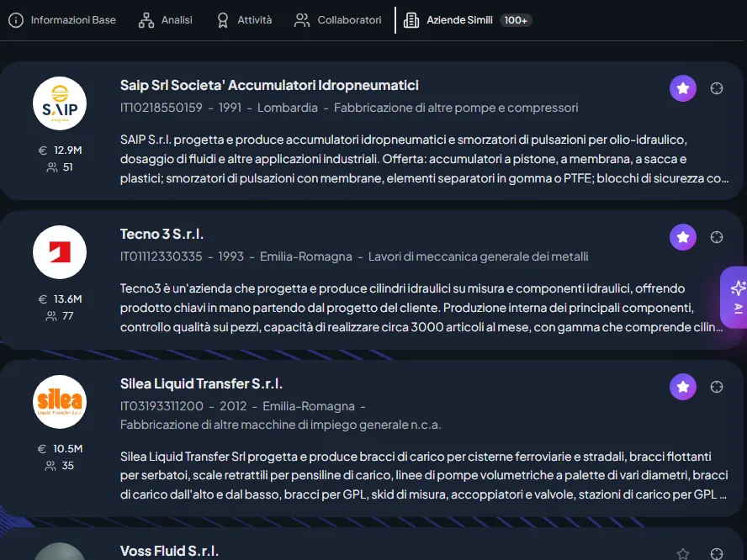This screenshot has height=560, width=747.
Task: Click the euro icon next to 10.5M
Action: [42, 448]
